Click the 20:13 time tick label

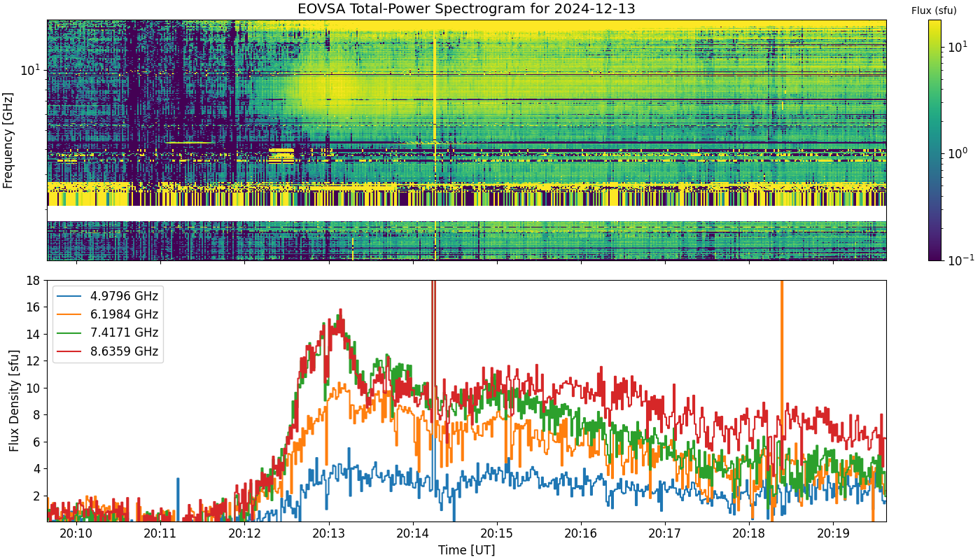coord(328,534)
